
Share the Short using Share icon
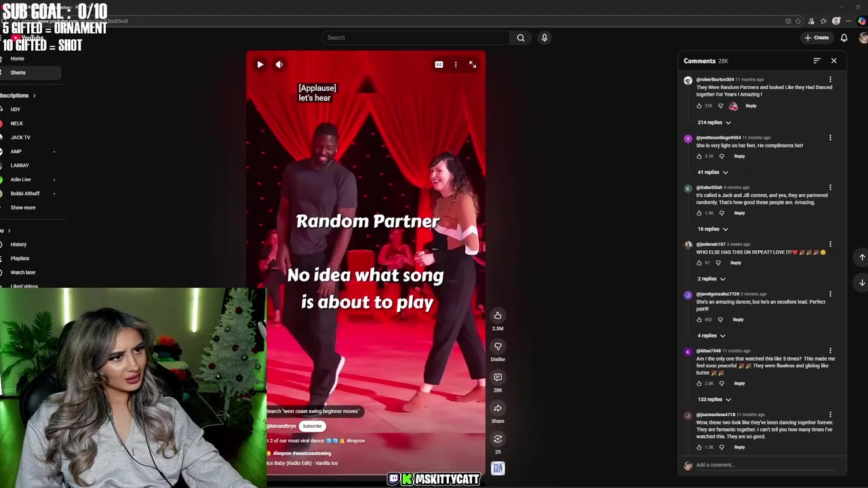[x=498, y=408]
